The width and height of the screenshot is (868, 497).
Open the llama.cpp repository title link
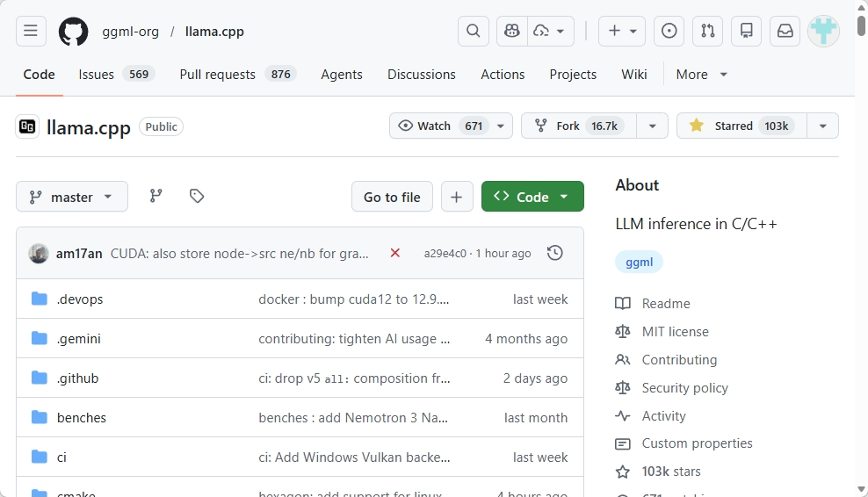89,127
